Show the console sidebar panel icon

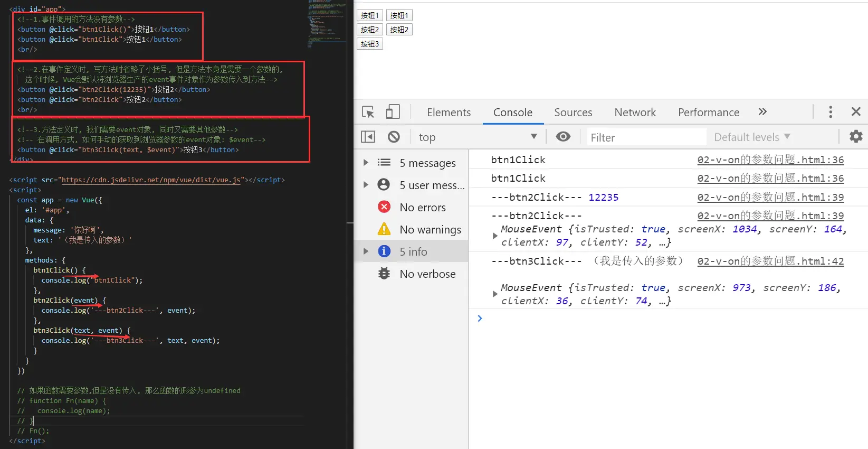(x=368, y=137)
